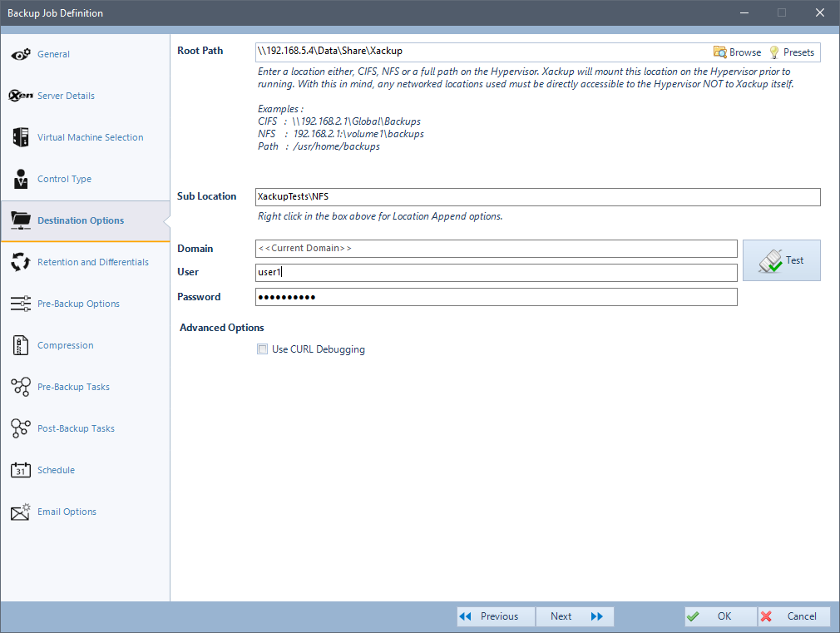Click the 'Password' label
The height and width of the screenshot is (633, 840).
[x=199, y=297]
